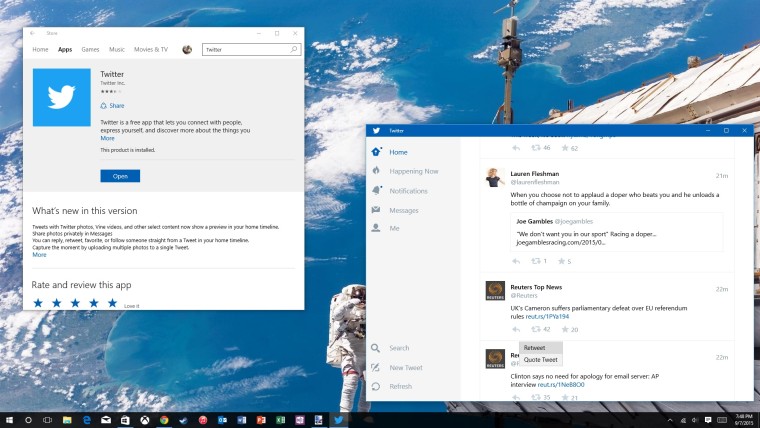Favorite the Reuters Cameron tweet showing 20
This screenshot has width=760, height=428.
[x=565, y=329]
